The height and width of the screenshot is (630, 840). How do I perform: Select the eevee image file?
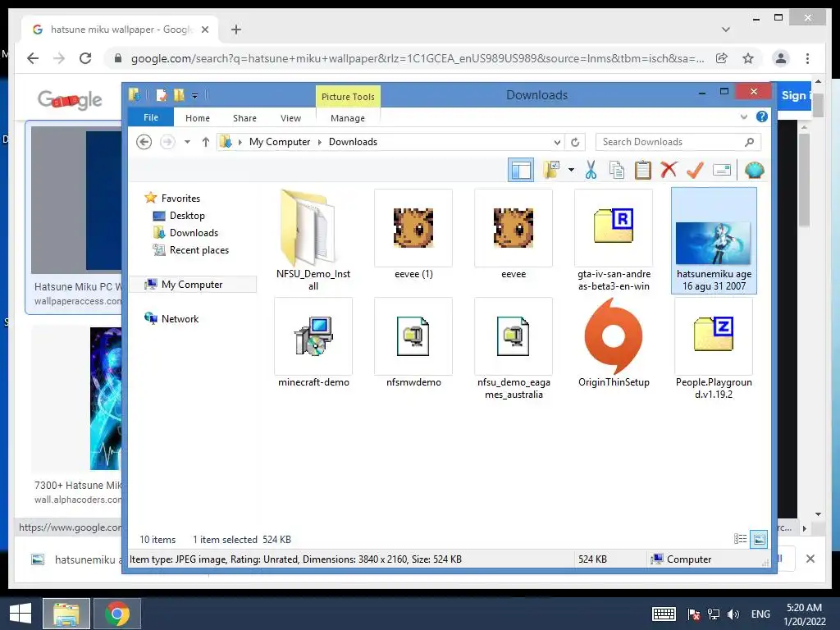514,235
